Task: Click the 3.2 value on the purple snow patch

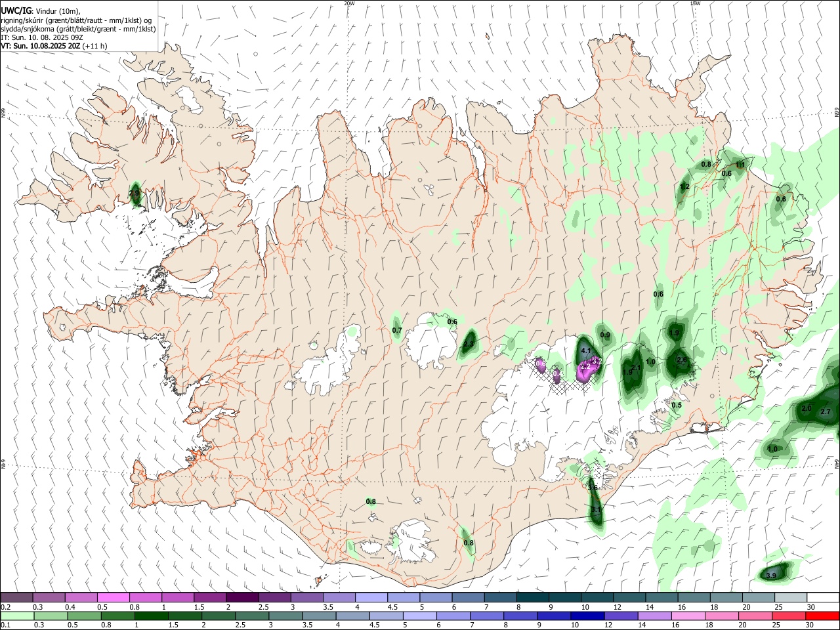Action: coord(597,361)
